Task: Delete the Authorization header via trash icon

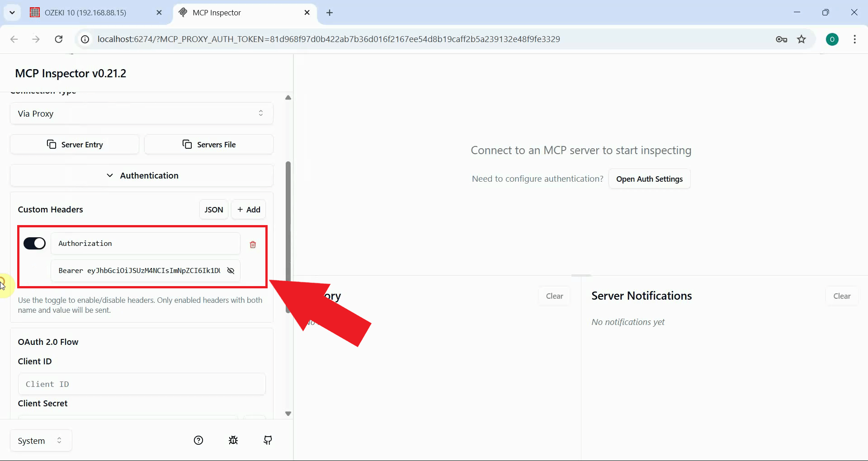Action: (x=252, y=244)
